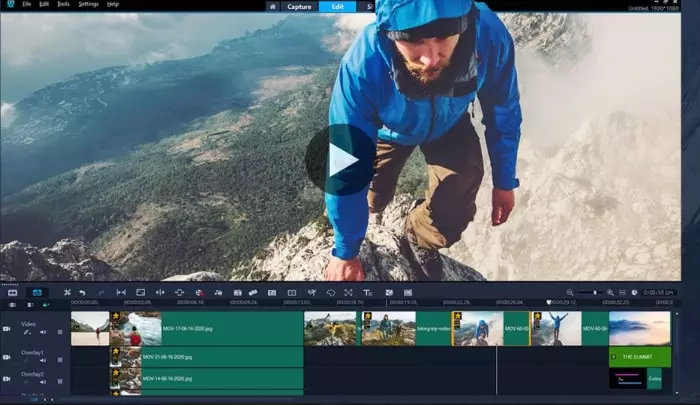Click timeline scroll up arrow
The height and width of the screenshot is (405, 700).
[x=677, y=314]
